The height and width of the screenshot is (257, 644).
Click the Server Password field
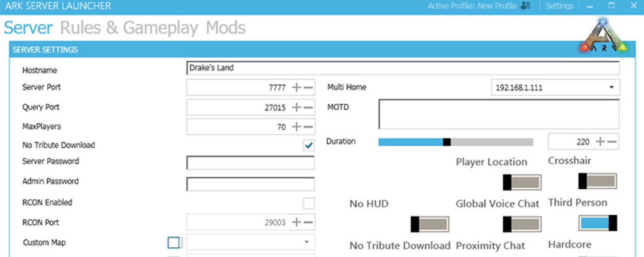pos(250,163)
